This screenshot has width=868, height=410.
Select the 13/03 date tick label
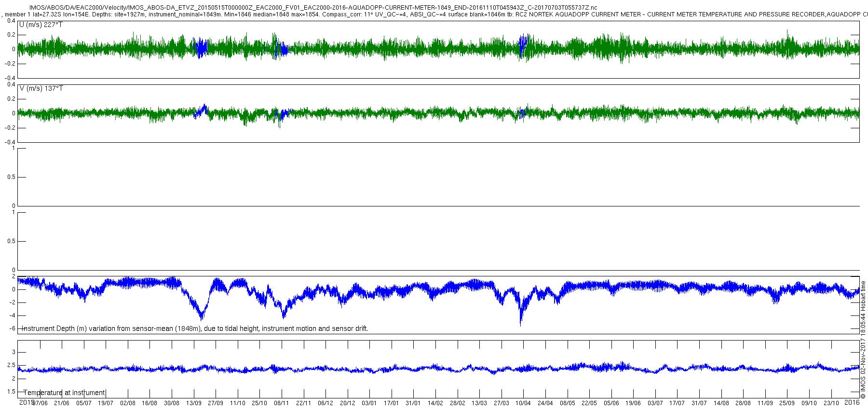pos(479,403)
